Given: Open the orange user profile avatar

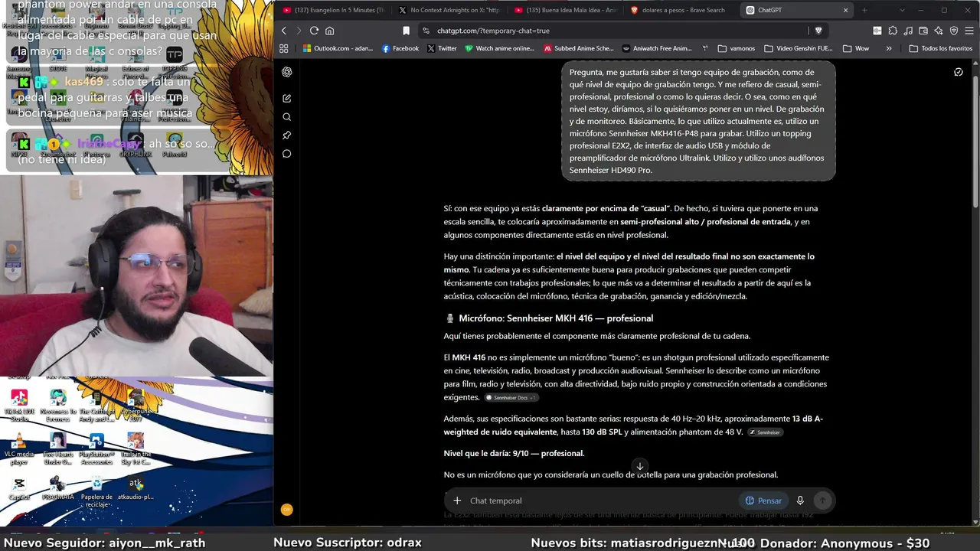Looking at the screenshot, I should pyautogui.click(x=287, y=510).
